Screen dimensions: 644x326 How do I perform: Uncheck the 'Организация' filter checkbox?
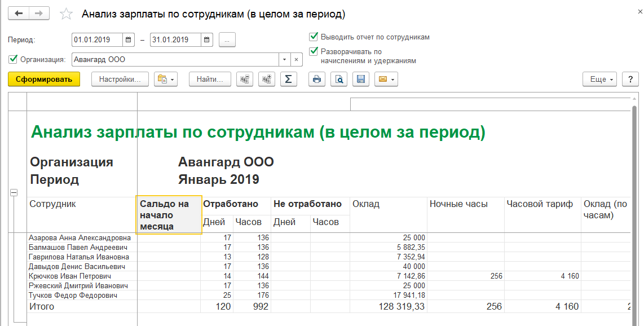point(13,59)
